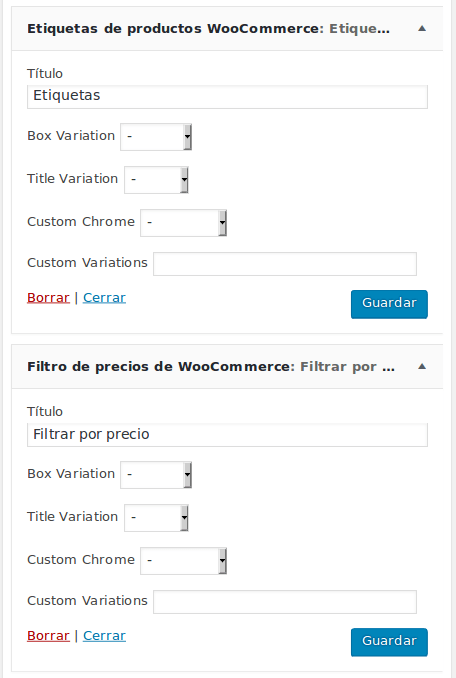Click the Título field containing Filtrar por precio

click(x=227, y=435)
